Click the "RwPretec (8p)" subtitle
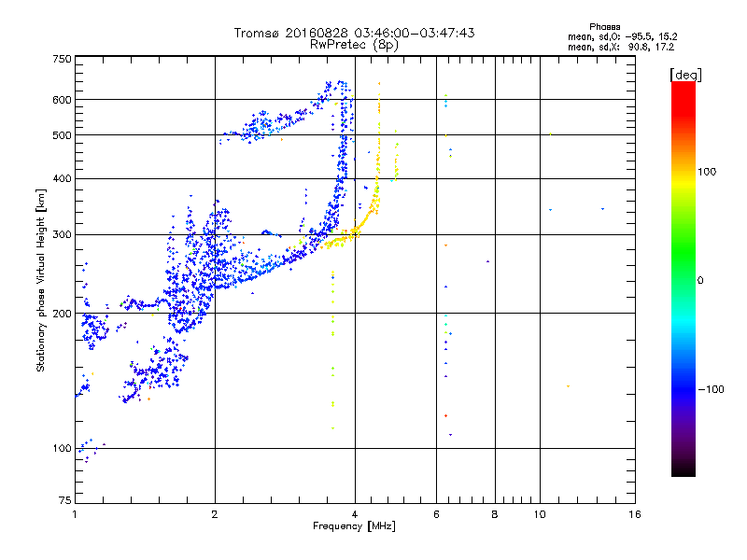This screenshot has width=747, height=560. click(x=354, y=45)
